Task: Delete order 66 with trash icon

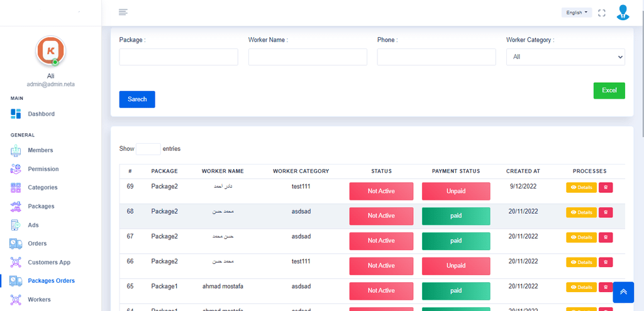Action: click(x=606, y=262)
